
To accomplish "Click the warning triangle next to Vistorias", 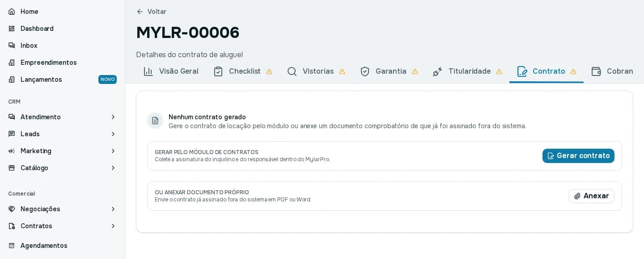I will pyautogui.click(x=342, y=71).
